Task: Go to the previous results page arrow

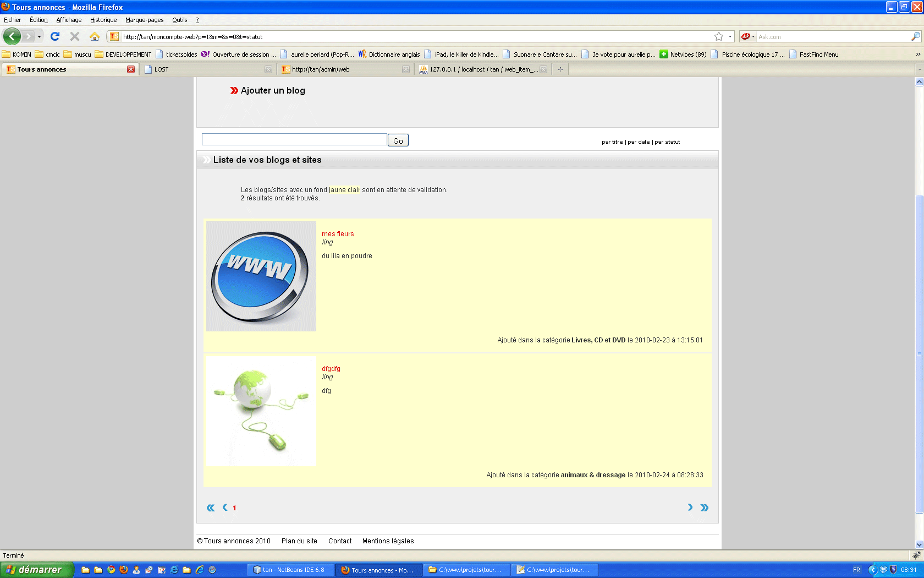Action: tap(225, 508)
